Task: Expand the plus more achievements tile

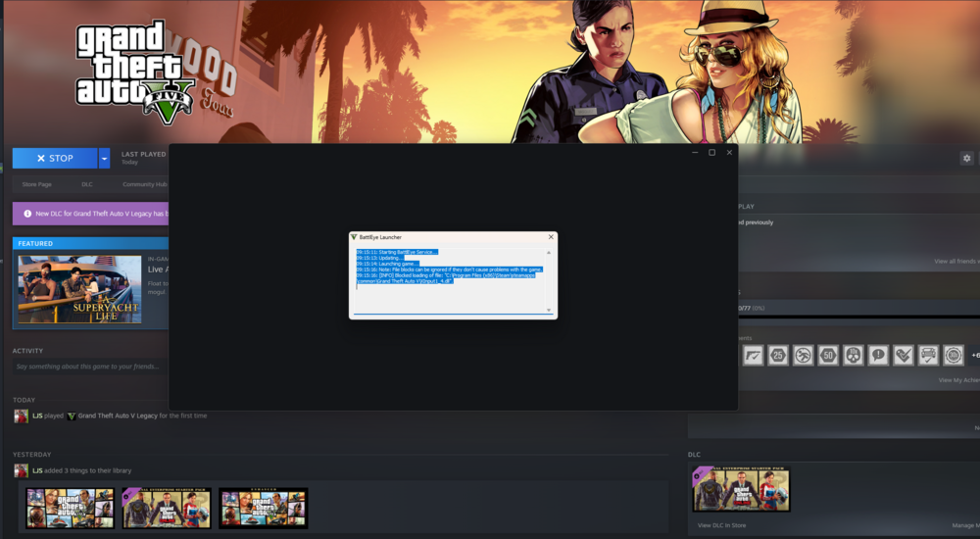Action: coord(974,355)
